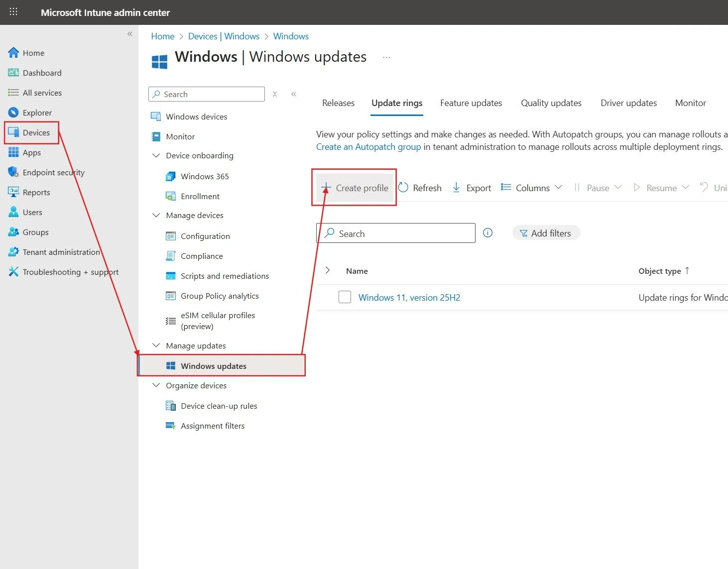Collapse the Organize devices section
This screenshot has width=728, height=569.
(x=156, y=385)
